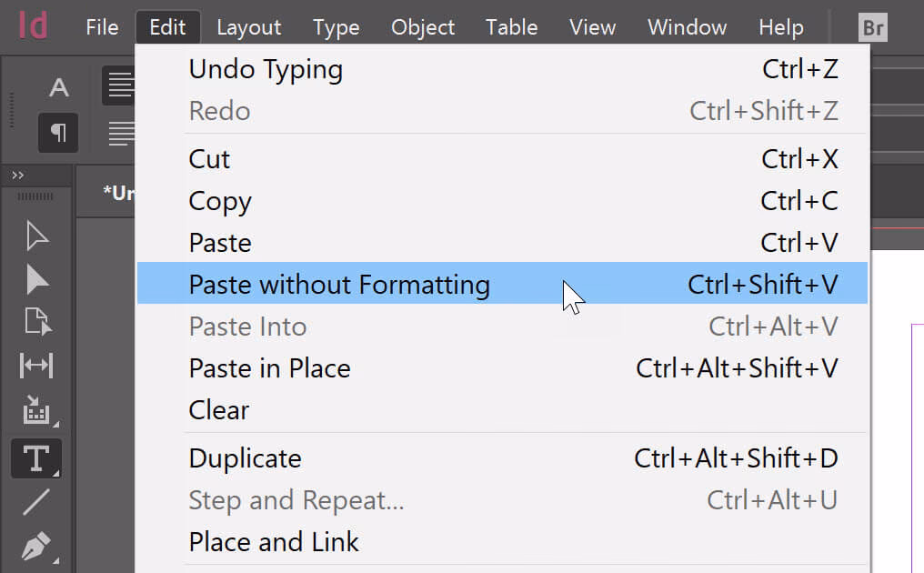
Task: Activate the Type tool
Action: 36,457
